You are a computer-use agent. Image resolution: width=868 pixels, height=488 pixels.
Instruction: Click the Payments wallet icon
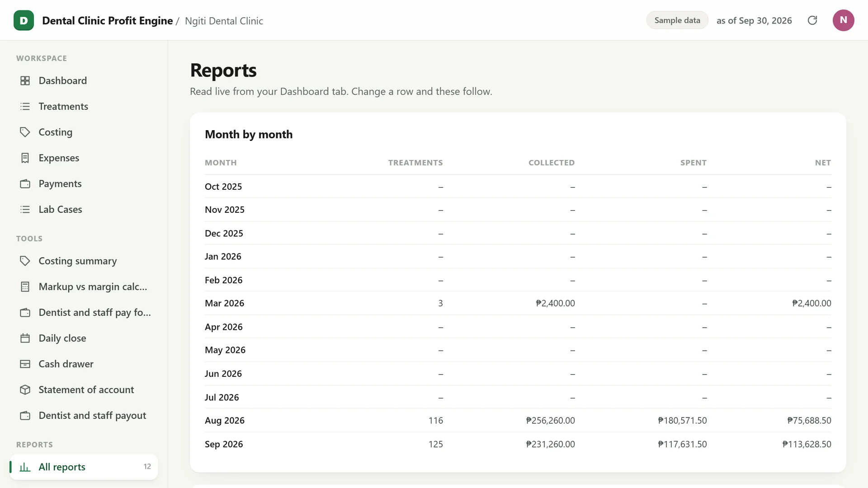pyautogui.click(x=25, y=183)
